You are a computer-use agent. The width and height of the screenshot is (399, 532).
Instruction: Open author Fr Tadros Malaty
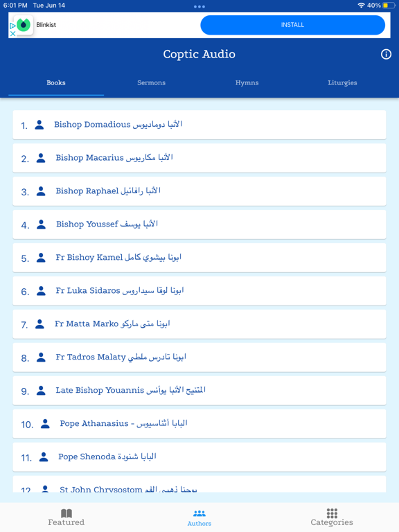[199, 357]
